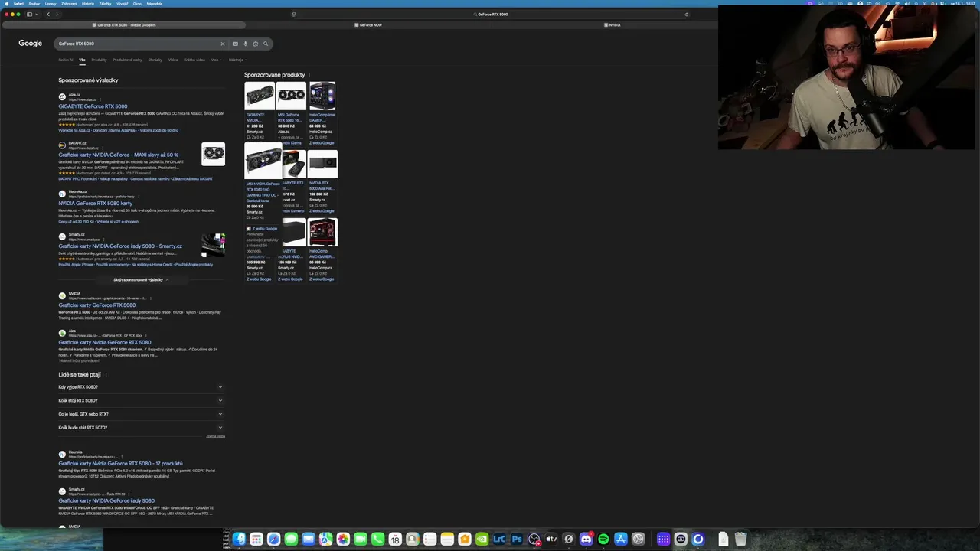Open Zpětná vazba feedback link
The height and width of the screenshot is (551, 980).
click(215, 436)
